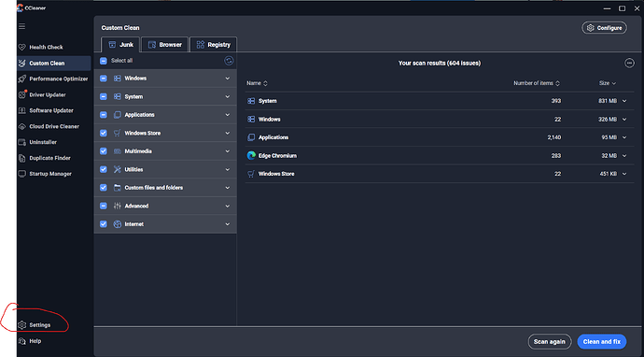This screenshot has width=644, height=357.
Task: Click the Clean and fix button
Action: [x=602, y=342]
